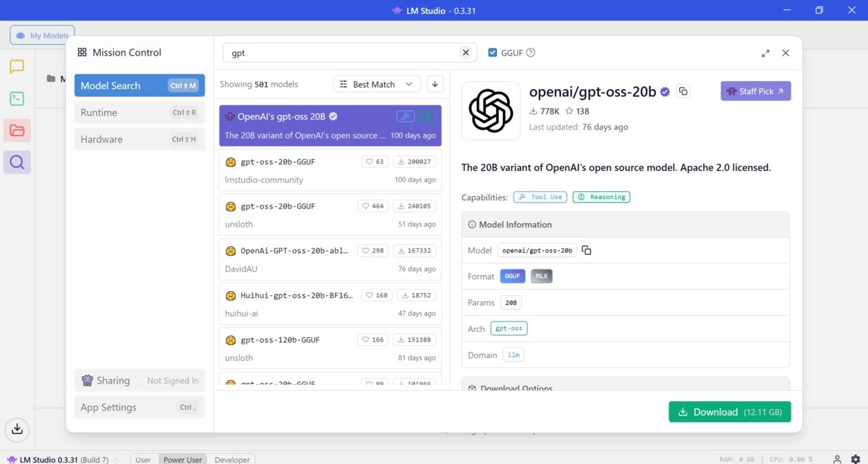Open the settings gear in status bar

click(x=855, y=459)
